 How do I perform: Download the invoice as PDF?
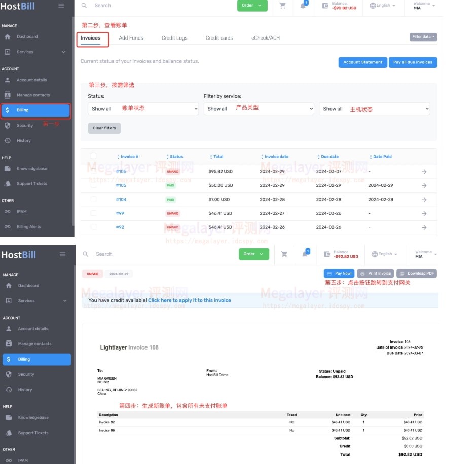[416, 274]
